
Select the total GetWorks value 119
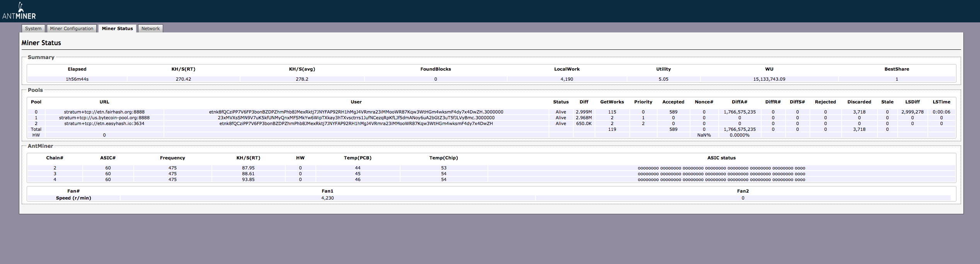tap(612, 129)
